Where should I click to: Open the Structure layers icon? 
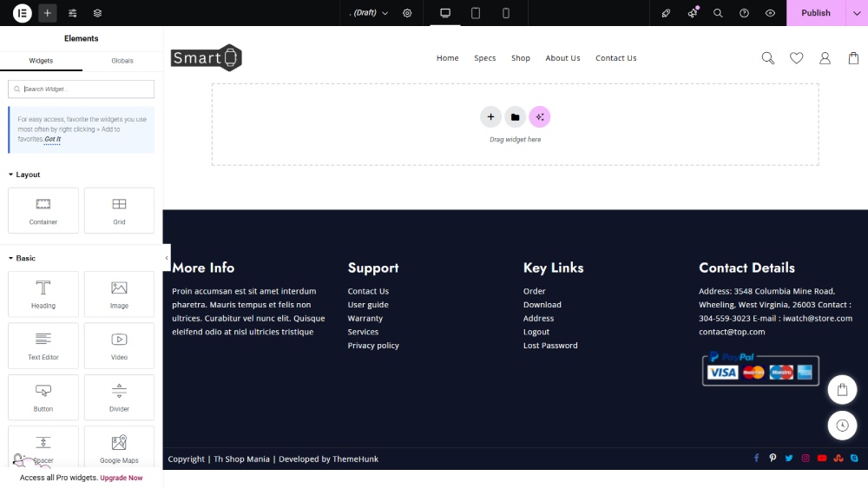(97, 13)
